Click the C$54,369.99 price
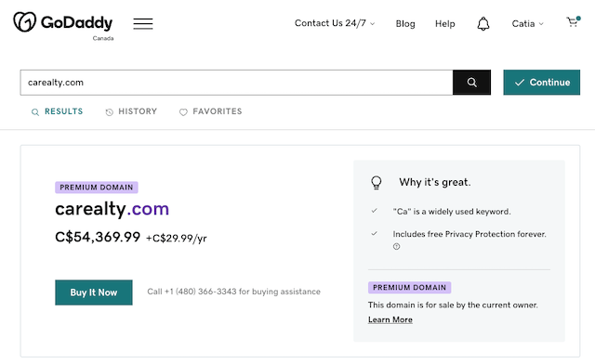 point(98,237)
